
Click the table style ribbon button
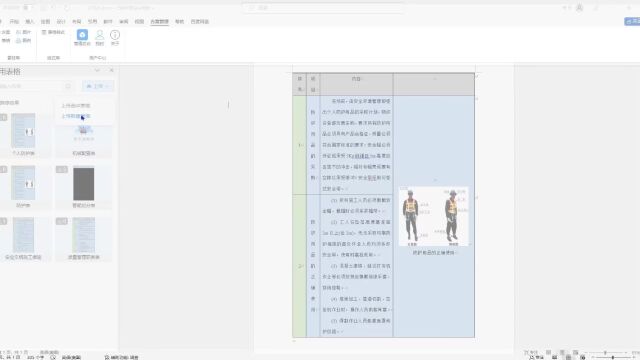[53, 32]
